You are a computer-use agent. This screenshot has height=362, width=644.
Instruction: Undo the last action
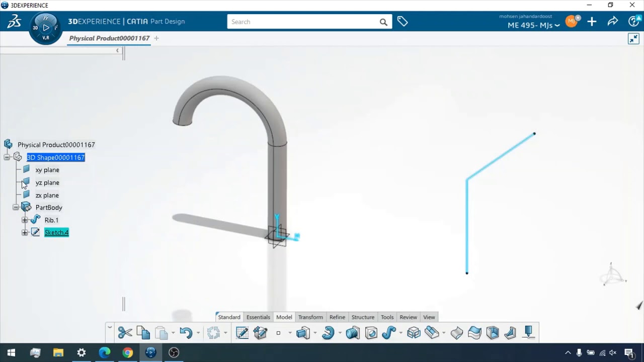click(x=186, y=332)
